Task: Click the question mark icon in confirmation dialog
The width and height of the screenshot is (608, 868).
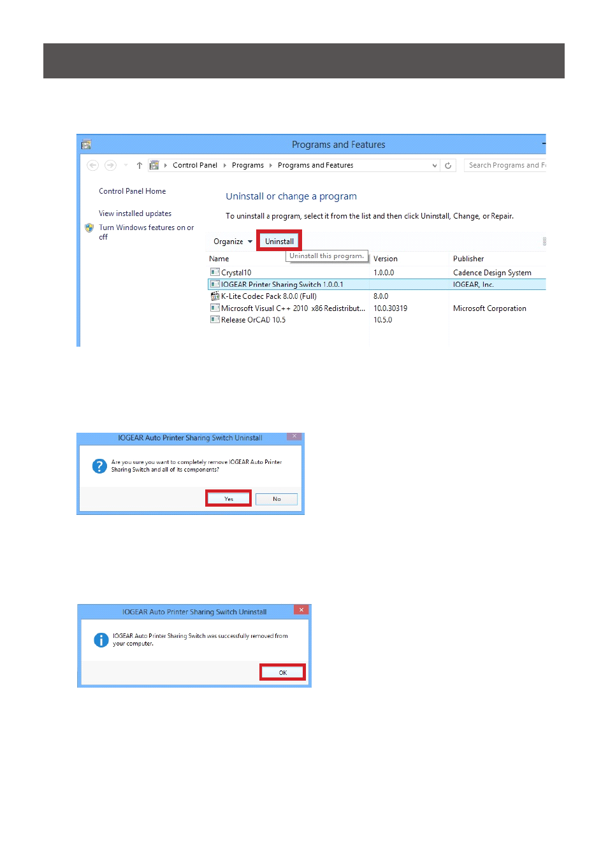Action: point(99,467)
